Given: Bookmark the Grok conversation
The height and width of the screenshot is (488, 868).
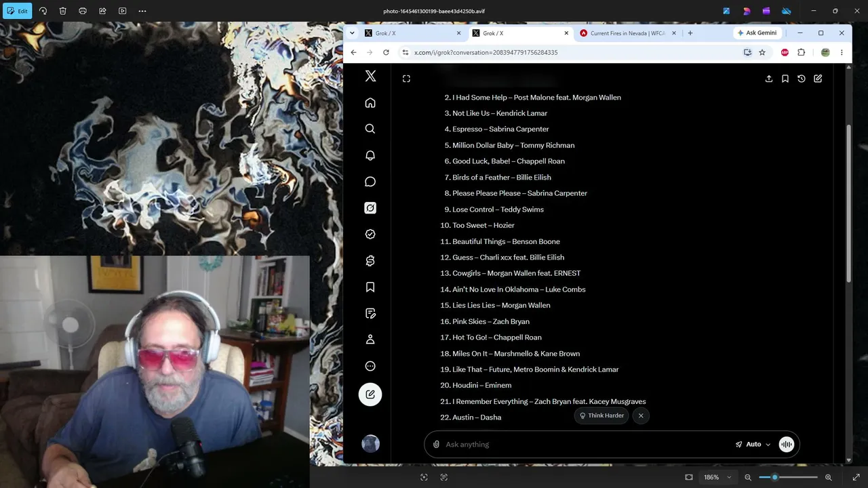Looking at the screenshot, I should click(785, 79).
